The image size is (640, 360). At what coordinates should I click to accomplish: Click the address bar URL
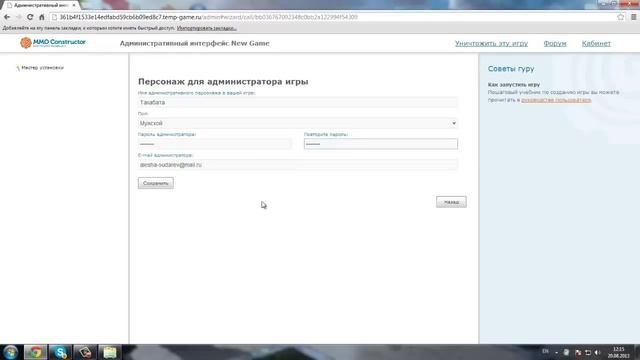click(208, 17)
